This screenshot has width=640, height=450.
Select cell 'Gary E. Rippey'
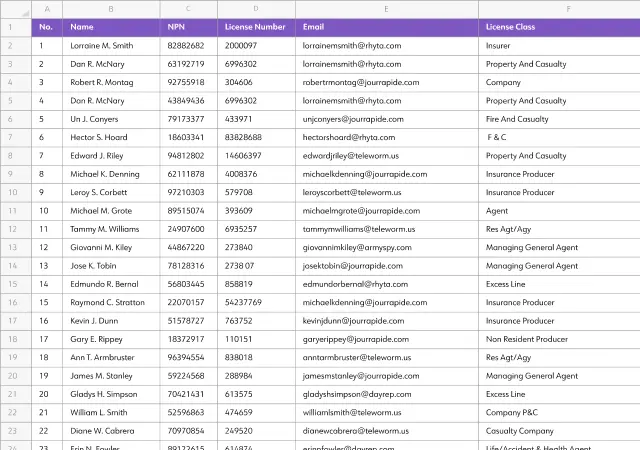pyautogui.click(x=111, y=339)
